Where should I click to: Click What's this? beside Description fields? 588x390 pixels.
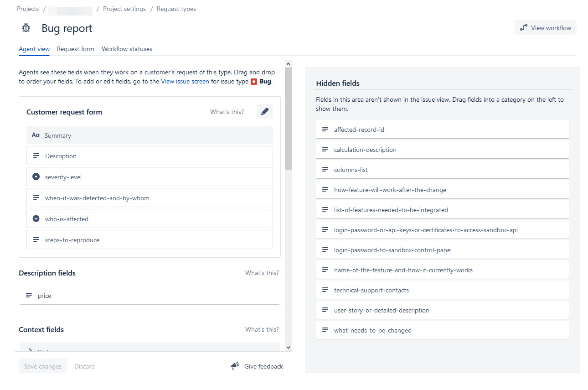pos(262,273)
